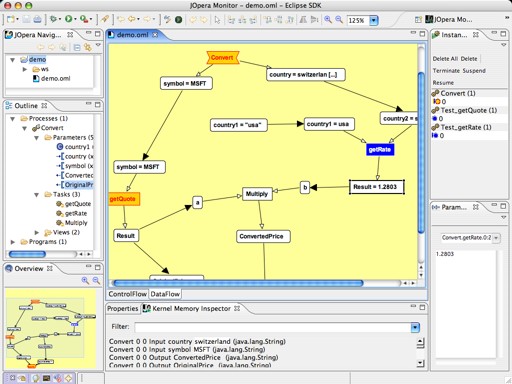
Task: Click the External Tools run icon
Action: (84, 19)
